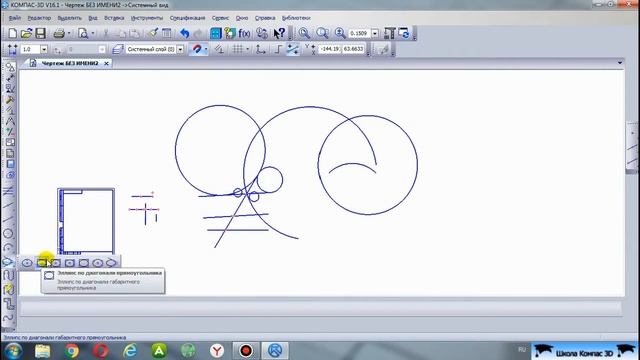640x360 pixels.
Task: Choose Ellipse by rectangle diagonal in flyout
Action: tap(42, 263)
